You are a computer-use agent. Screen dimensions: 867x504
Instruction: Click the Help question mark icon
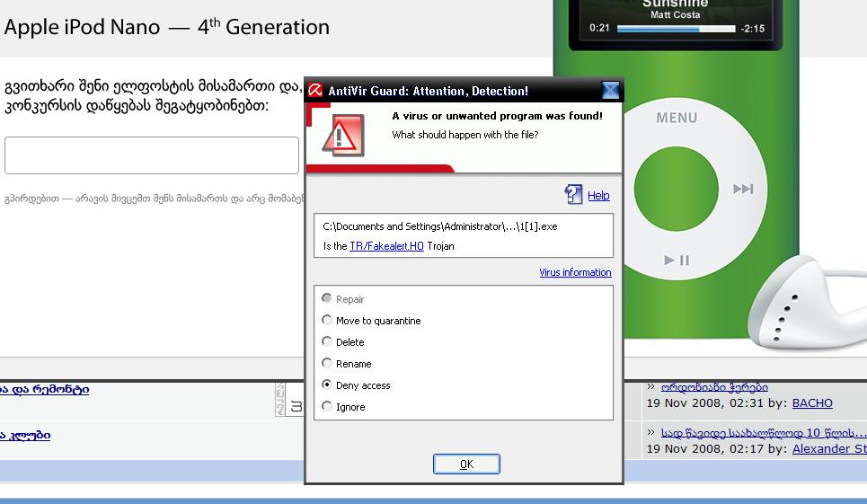(573, 195)
